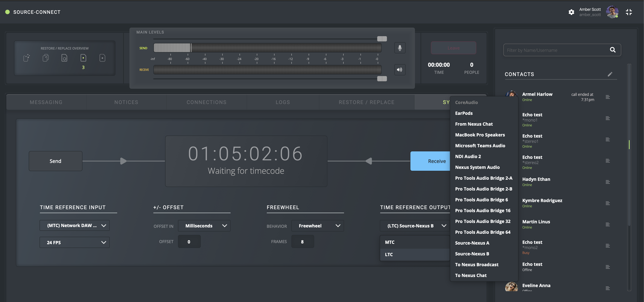Image resolution: width=644 pixels, height=302 pixels.
Task: Open the settings gear icon
Action: click(x=571, y=12)
